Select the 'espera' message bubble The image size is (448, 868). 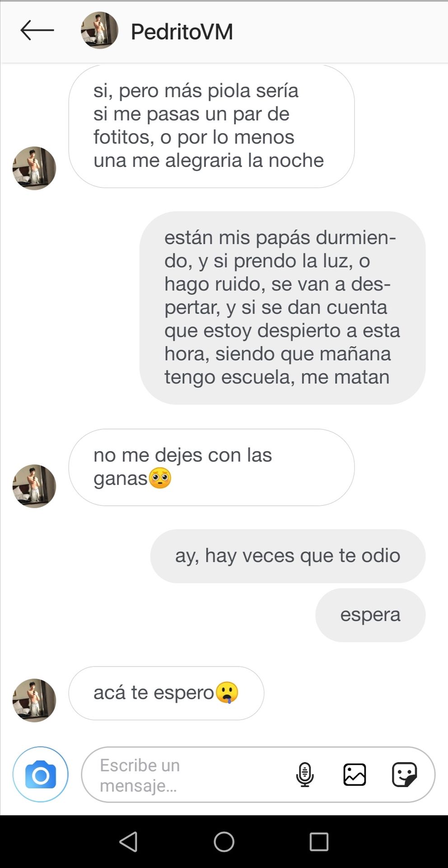[370, 615]
